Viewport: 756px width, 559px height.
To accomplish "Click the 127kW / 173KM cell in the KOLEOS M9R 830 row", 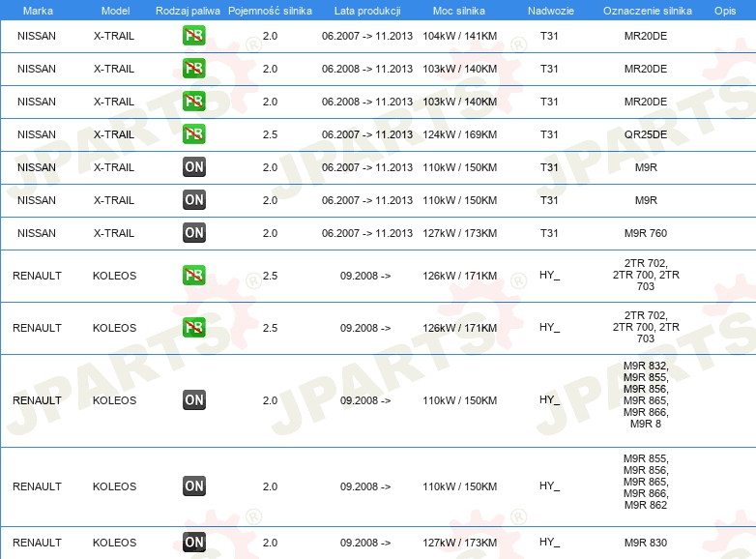I will [459, 543].
